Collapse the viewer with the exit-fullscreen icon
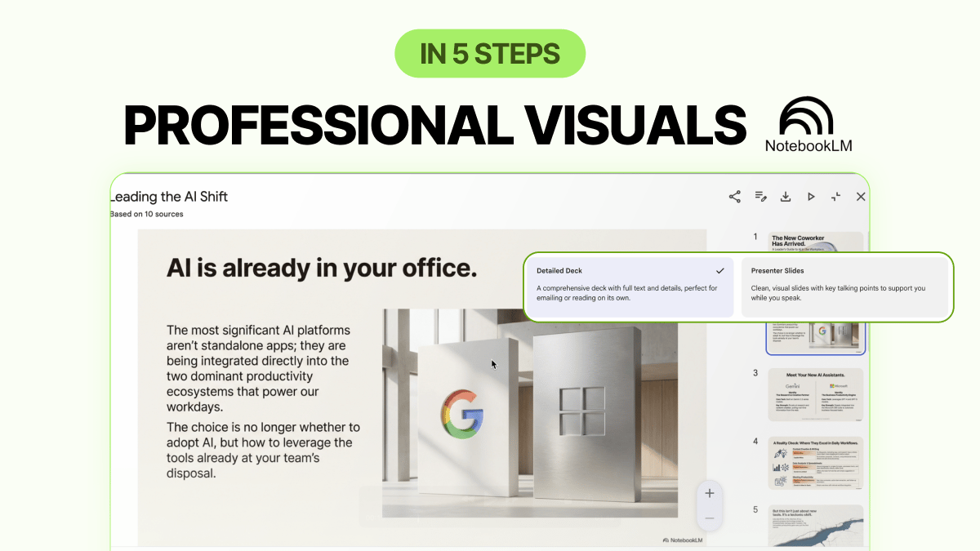Image resolution: width=980 pixels, height=551 pixels. pos(835,197)
